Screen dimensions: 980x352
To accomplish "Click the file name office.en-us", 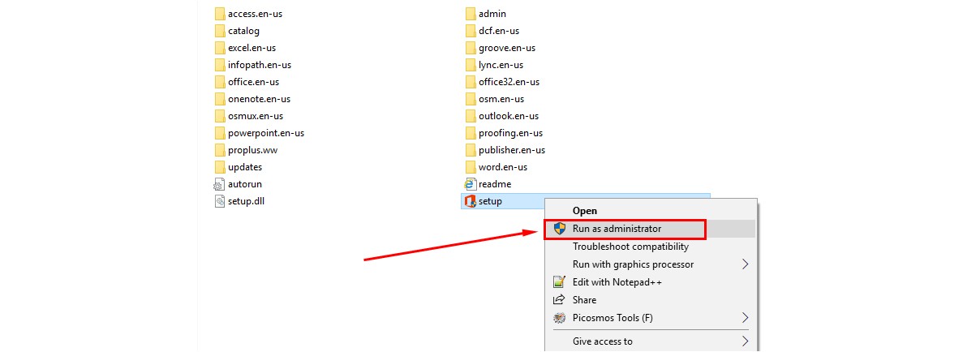I will tap(253, 82).
